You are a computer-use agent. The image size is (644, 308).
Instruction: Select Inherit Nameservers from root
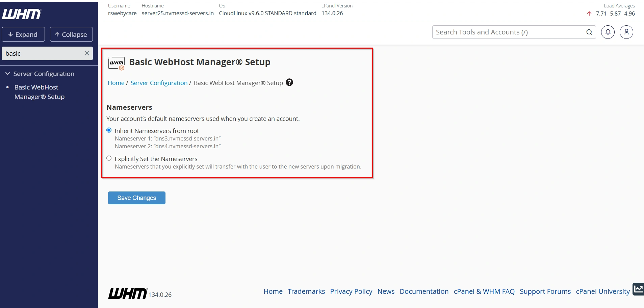point(109,130)
